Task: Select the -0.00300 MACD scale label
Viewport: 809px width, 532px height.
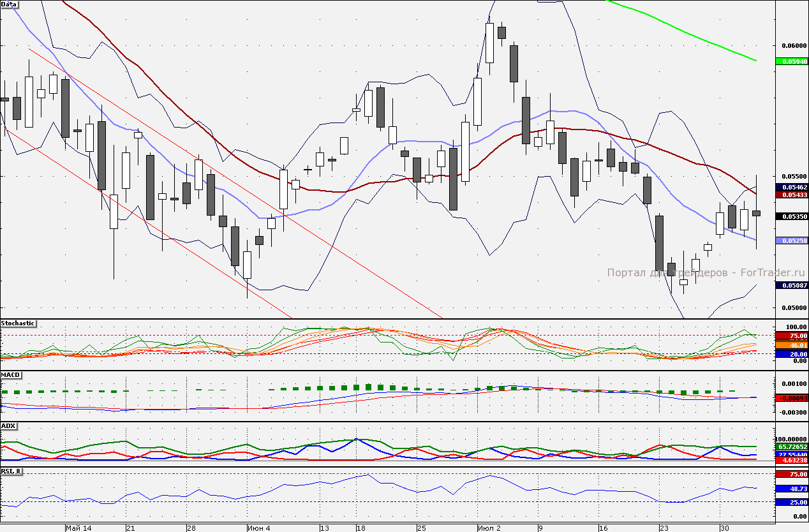Action: pos(793,412)
